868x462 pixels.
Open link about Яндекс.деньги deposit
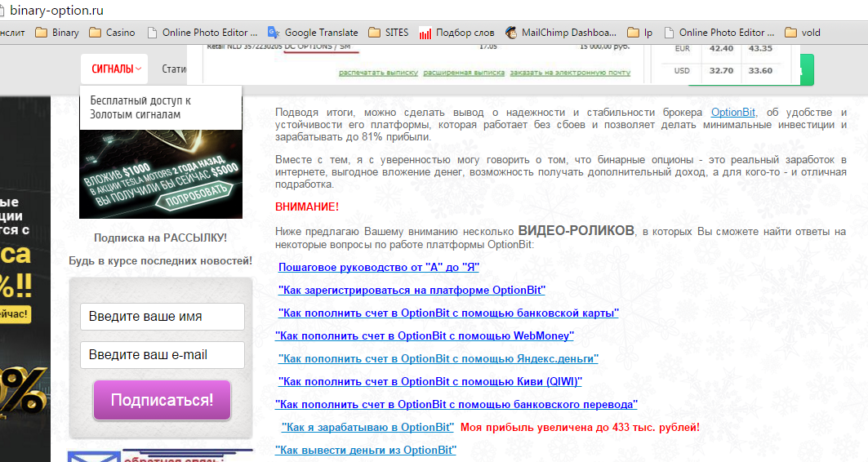click(438, 359)
